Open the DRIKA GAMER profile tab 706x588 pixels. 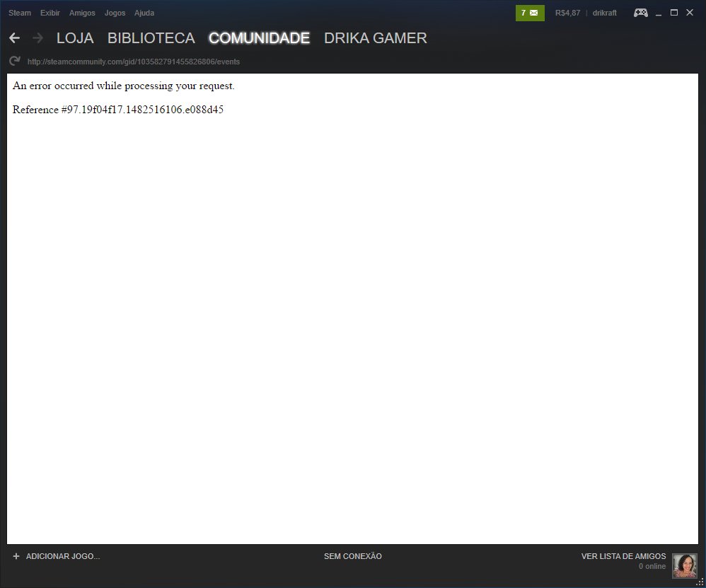pyautogui.click(x=376, y=38)
